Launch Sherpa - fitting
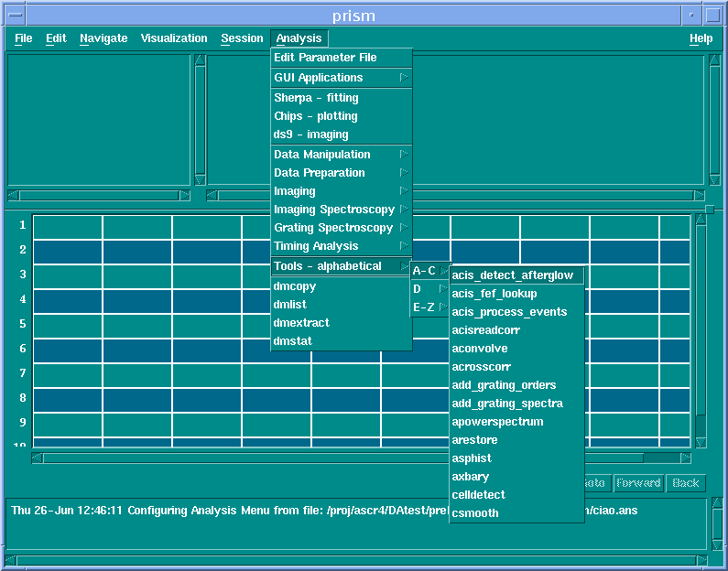This screenshot has height=571, width=728. [342, 98]
